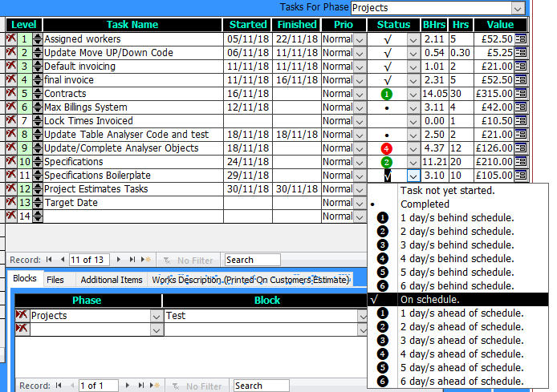Go to last block record
This screenshot has height=392, width=557.
tap(141, 386)
